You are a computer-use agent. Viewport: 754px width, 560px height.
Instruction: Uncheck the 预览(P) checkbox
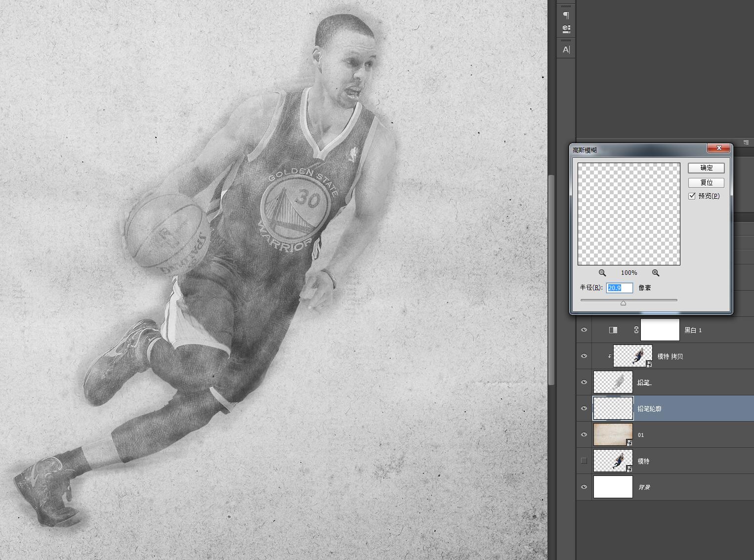coord(692,196)
